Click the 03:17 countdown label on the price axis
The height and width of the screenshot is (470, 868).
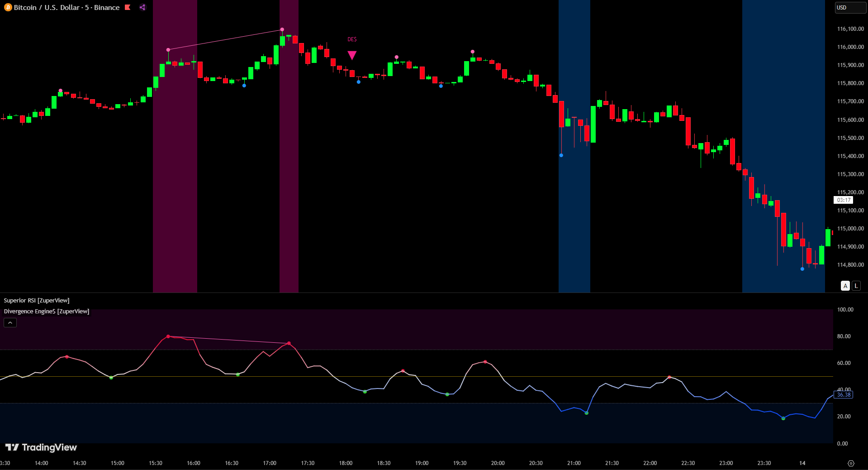click(x=844, y=200)
